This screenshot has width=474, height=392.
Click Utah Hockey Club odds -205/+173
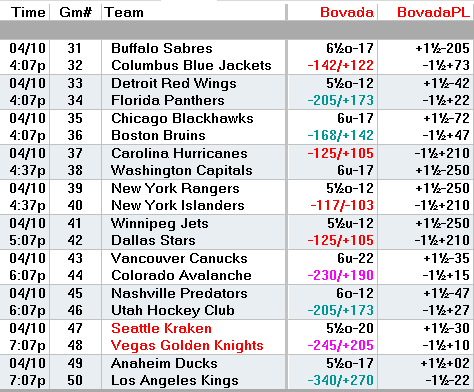[340, 310]
